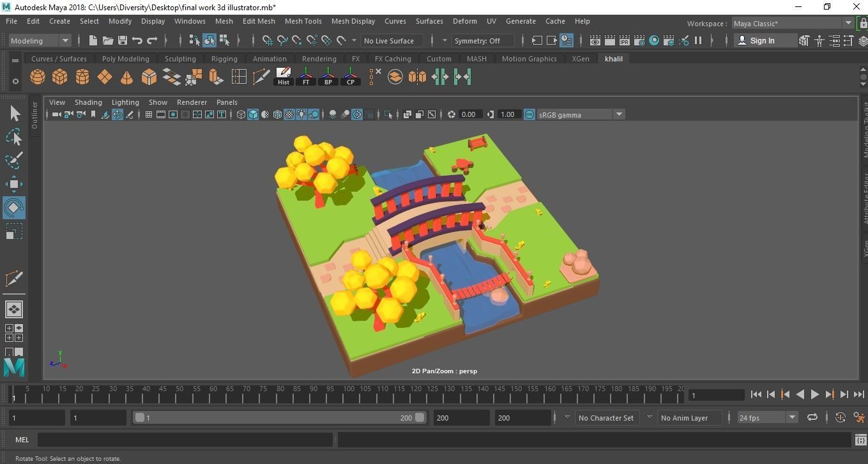The height and width of the screenshot is (464, 868).
Task: Open the Outliner side tab
Action: 34,115
